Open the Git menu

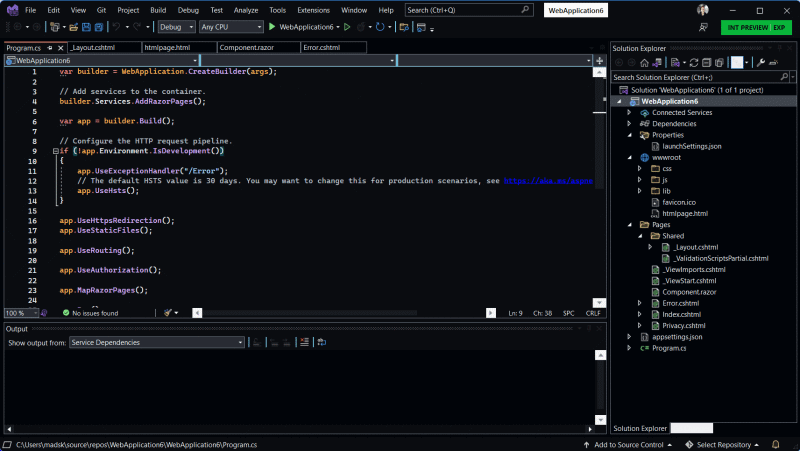tap(102, 10)
